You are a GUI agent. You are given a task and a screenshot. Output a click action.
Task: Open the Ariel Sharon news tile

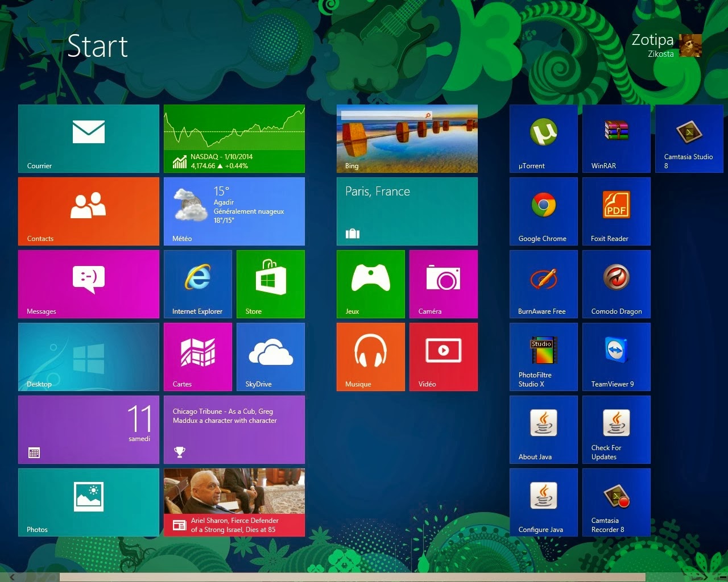click(234, 502)
